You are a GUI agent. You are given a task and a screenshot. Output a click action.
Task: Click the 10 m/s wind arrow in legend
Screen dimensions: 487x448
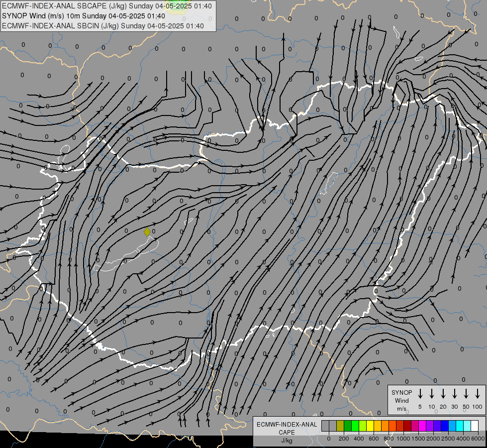(x=432, y=394)
